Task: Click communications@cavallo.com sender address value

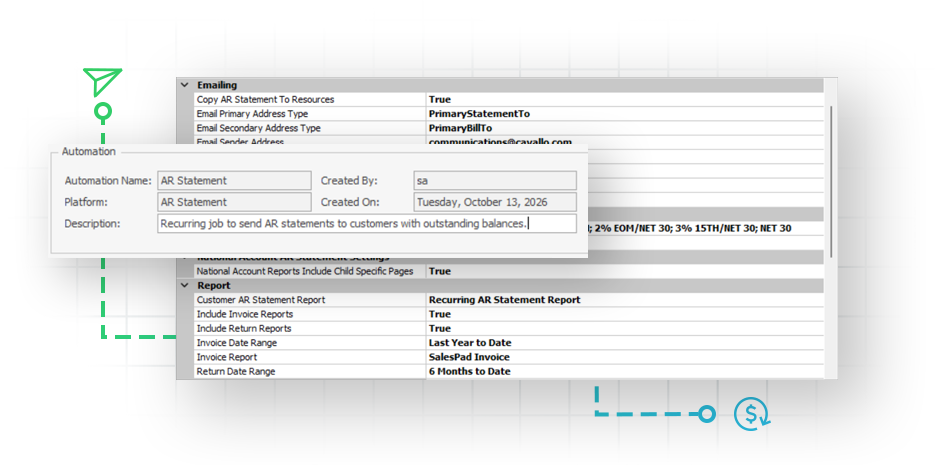Action: pos(500,142)
